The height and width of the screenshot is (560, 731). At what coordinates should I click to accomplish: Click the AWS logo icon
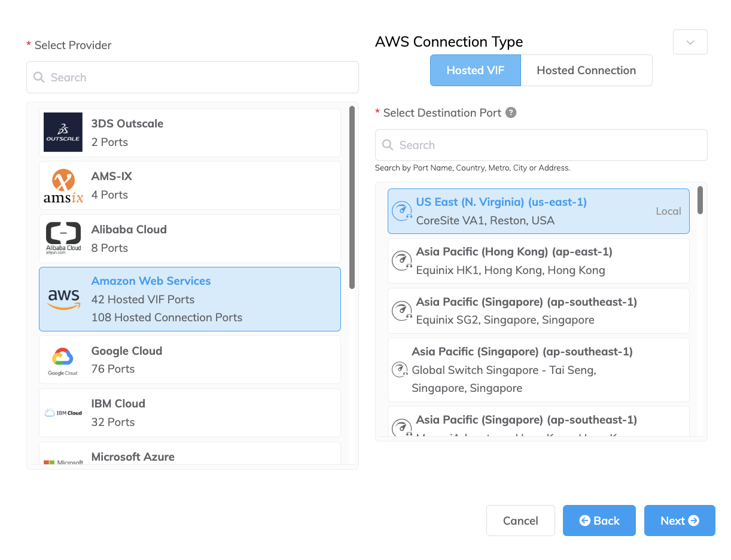(x=63, y=299)
